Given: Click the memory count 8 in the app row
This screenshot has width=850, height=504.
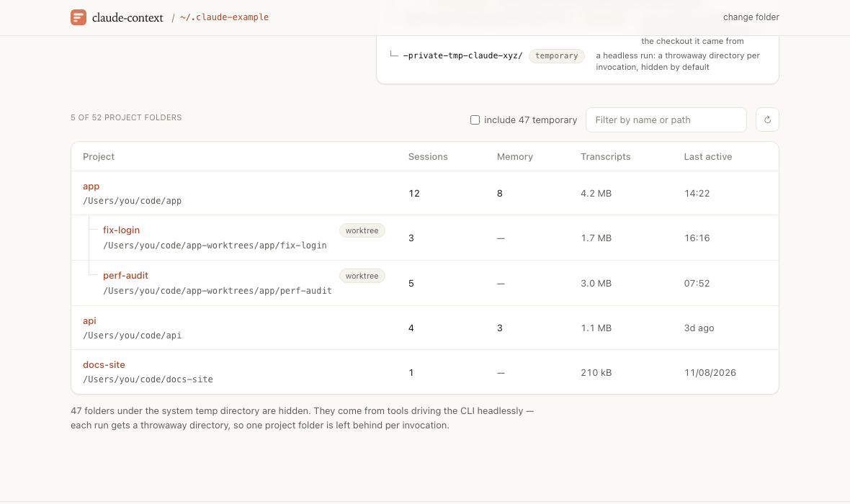Looking at the screenshot, I should (500, 194).
